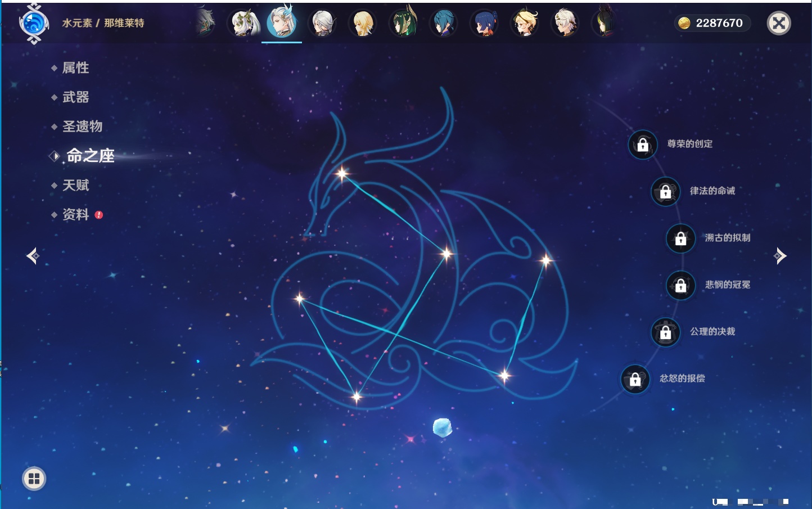Click the 公理的决裁 constellation label
This screenshot has width=812, height=509.
pyautogui.click(x=712, y=332)
